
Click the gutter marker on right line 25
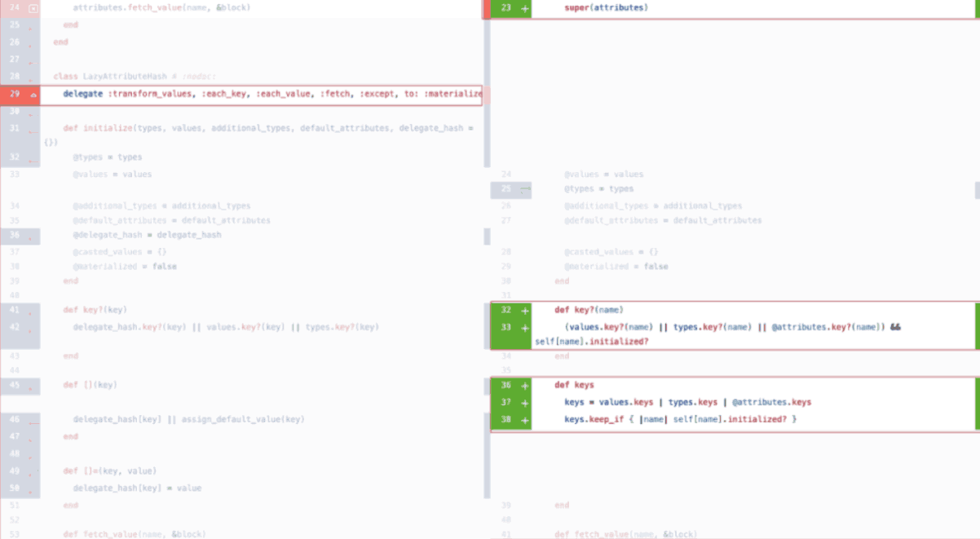pyautogui.click(x=524, y=189)
